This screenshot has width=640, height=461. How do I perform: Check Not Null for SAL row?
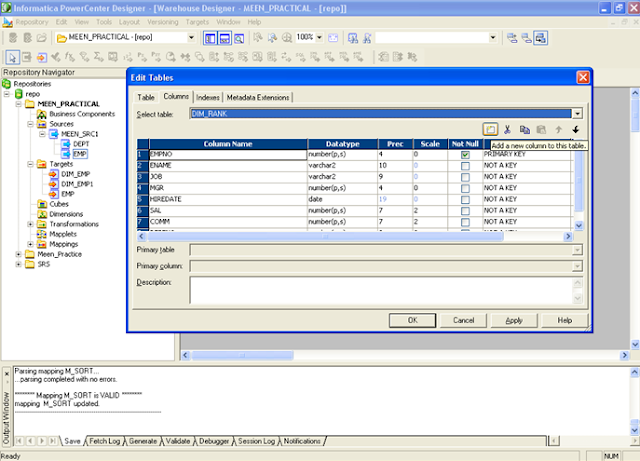(465, 211)
